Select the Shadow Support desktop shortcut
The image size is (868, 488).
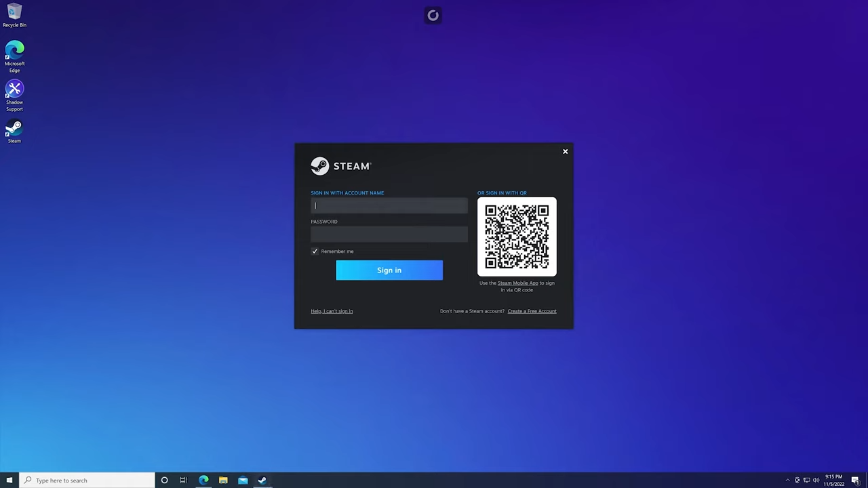coord(14,96)
